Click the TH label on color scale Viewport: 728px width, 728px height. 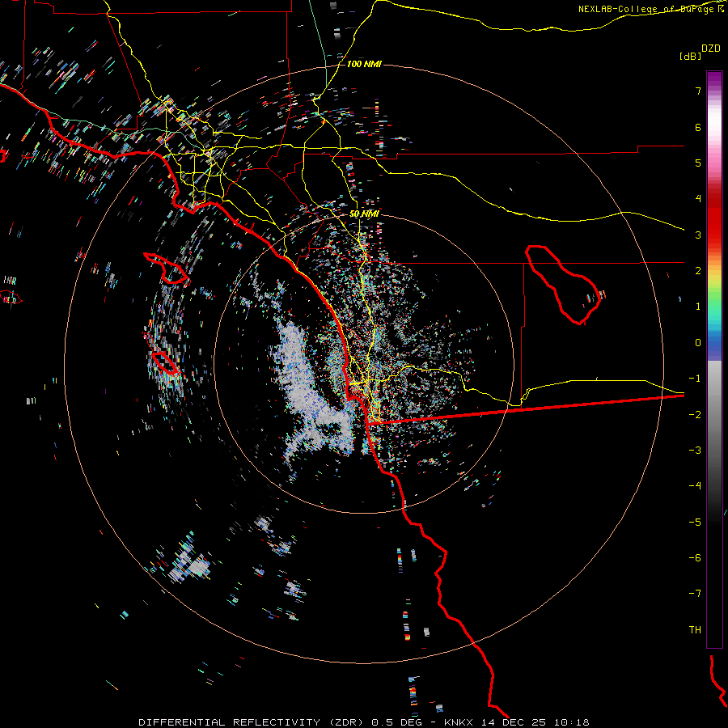[x=695, y=630]
